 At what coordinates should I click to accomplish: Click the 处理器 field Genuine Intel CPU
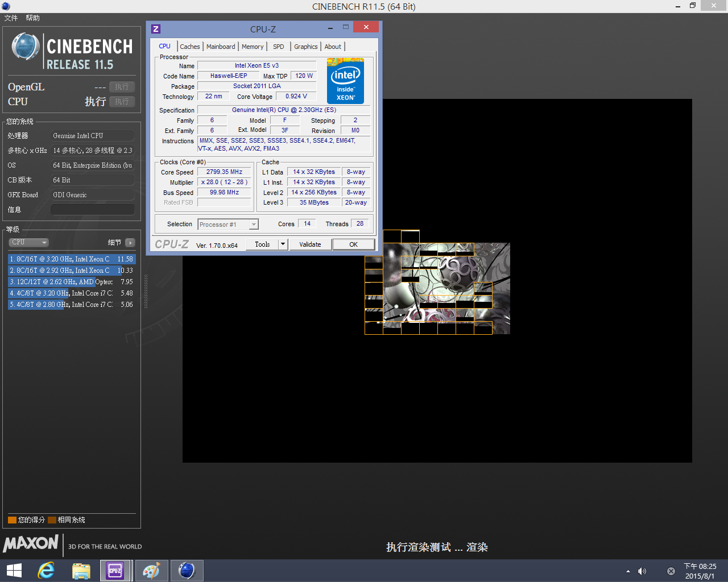tap(93, 136)
